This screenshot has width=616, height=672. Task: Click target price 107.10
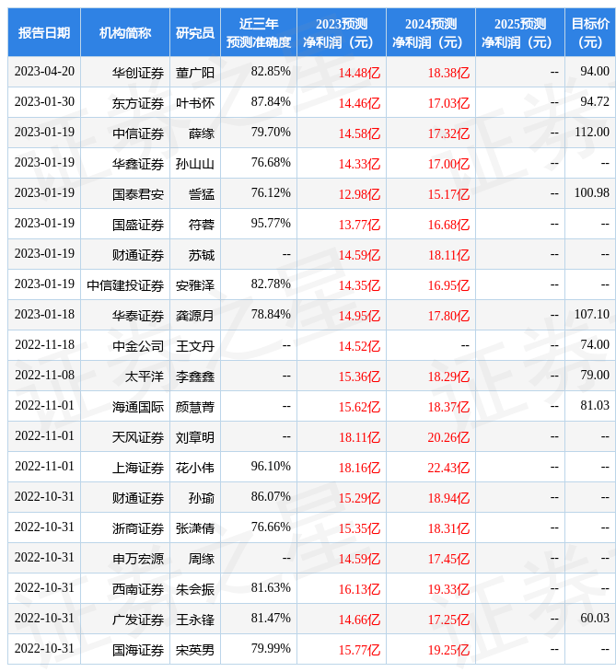pos(592,314)
